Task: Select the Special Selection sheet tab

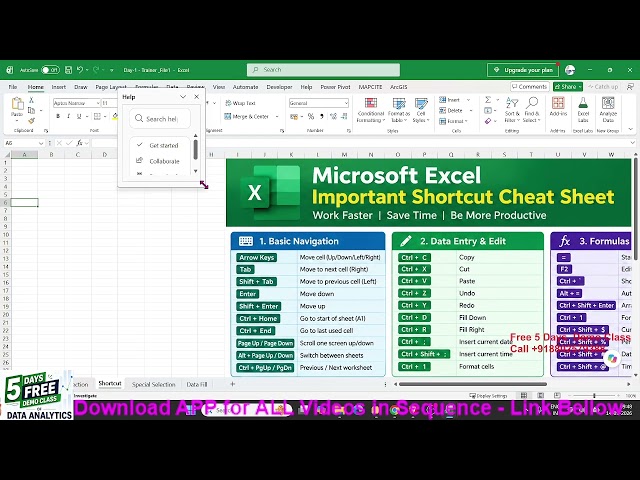Action: click(153, 384)
